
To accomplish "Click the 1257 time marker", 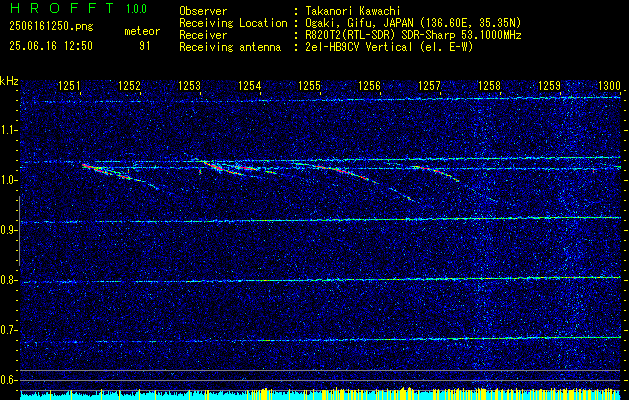I will (x=429, y=85).
